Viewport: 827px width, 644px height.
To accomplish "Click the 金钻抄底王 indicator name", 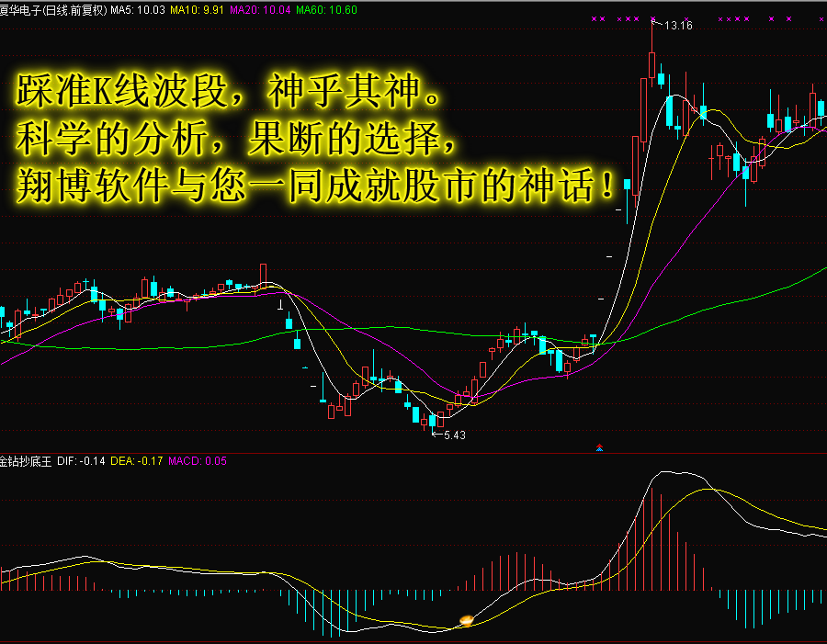I will coord(26,461).
